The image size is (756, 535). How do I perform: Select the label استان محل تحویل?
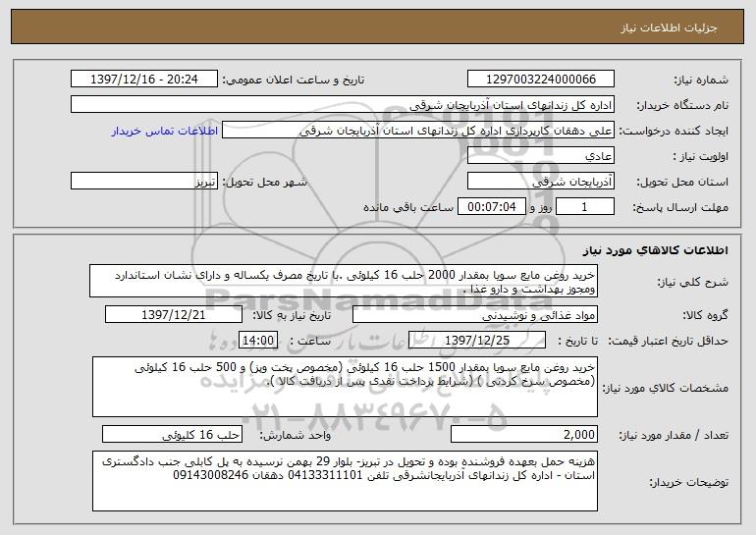[x=682, y=183]
